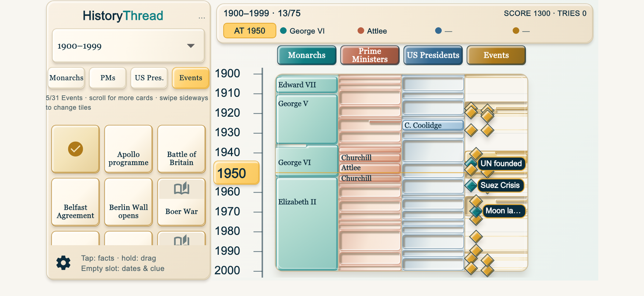
Task: Click the red legend dot beside Attlee
Action: [361, 31]
